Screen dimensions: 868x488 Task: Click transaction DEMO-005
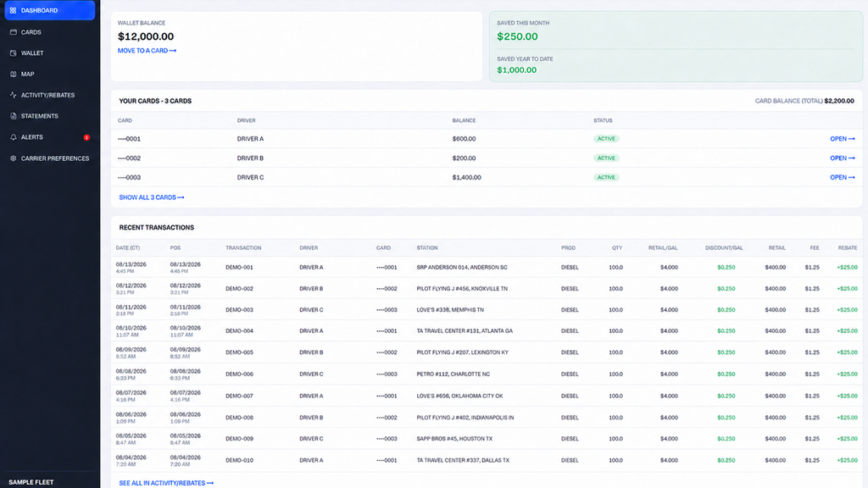(x=239, y=352)
